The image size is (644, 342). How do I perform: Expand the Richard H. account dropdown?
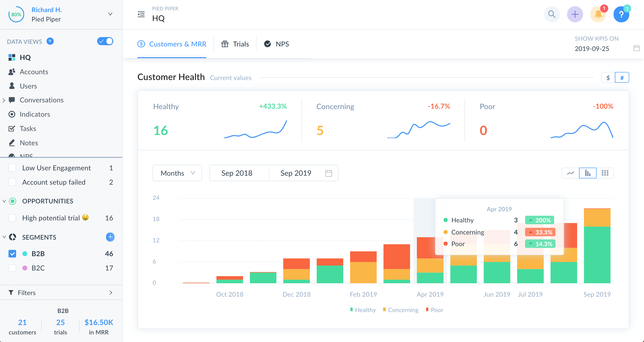click(x=110, y=14)
